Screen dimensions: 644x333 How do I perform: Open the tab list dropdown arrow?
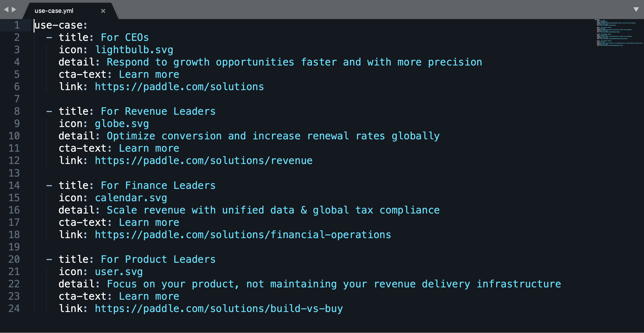[636, 10]
